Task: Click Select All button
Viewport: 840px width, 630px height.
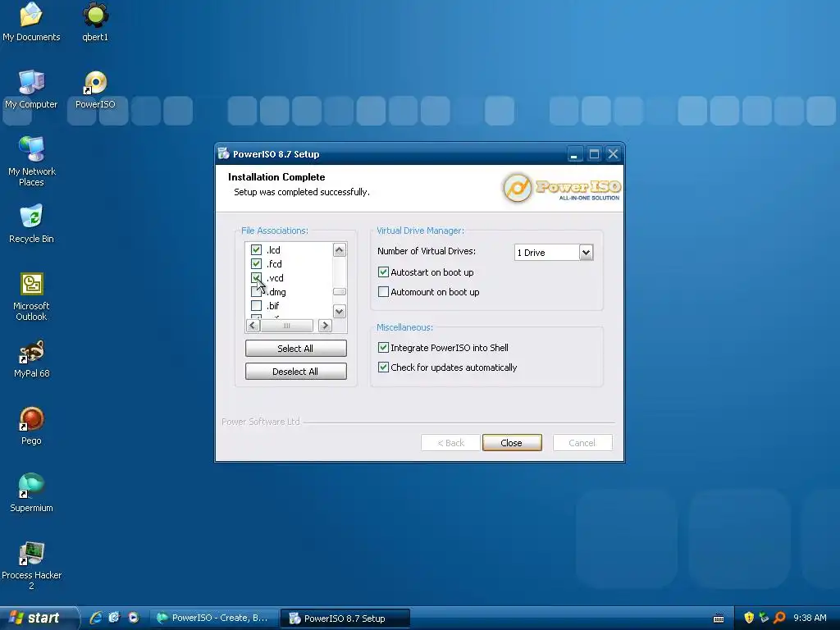Action: (295, 348)
